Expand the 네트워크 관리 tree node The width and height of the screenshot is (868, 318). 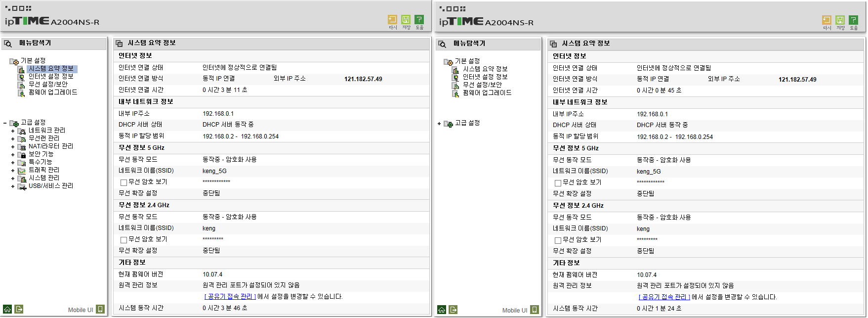(x=13, y=131)
